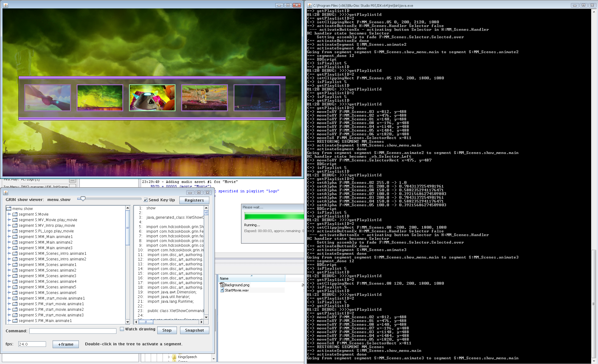
Task: Click Java icon in the console window titlebar
Action: 310,5
